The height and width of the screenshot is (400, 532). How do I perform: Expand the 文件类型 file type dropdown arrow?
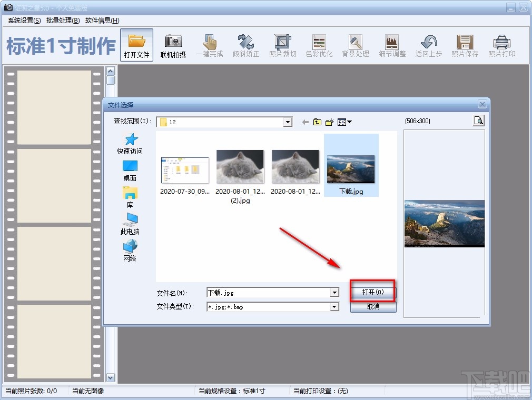tap(334, 307)
